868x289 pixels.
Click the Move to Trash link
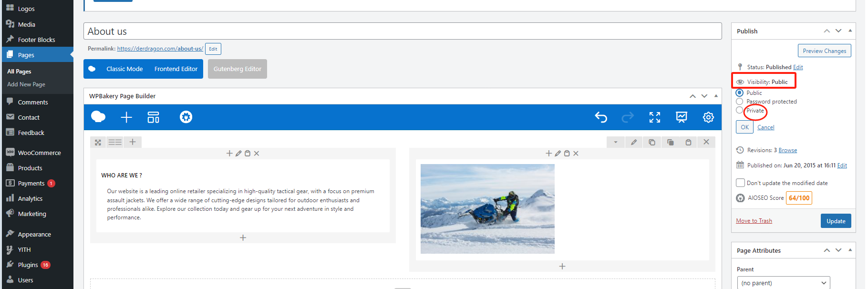[754, 221]
